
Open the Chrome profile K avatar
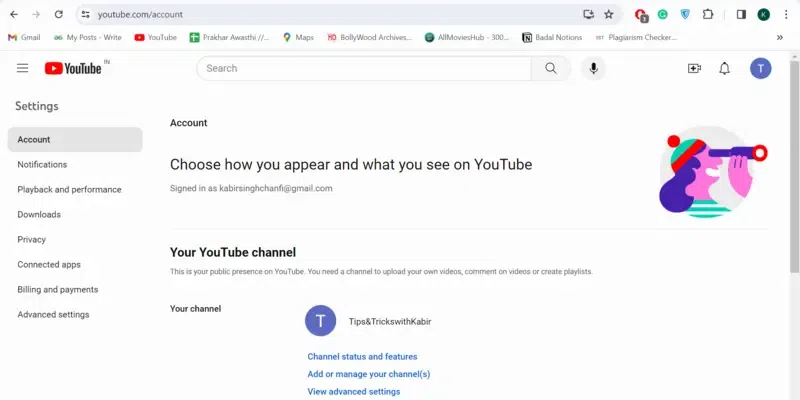coord(764,14)
